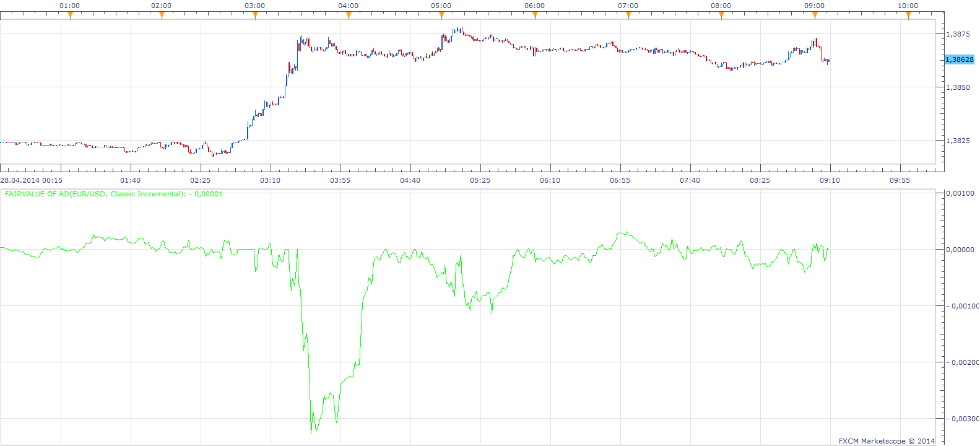The height and width of the screenshot is (446, 980).
Task: Click the orange marker under 08:00
Action: click(x=721, y=15)
